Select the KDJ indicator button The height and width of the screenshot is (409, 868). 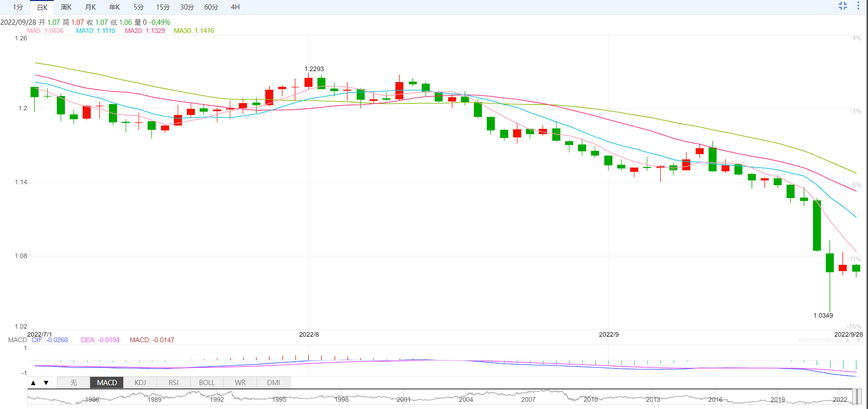point(140,383)
